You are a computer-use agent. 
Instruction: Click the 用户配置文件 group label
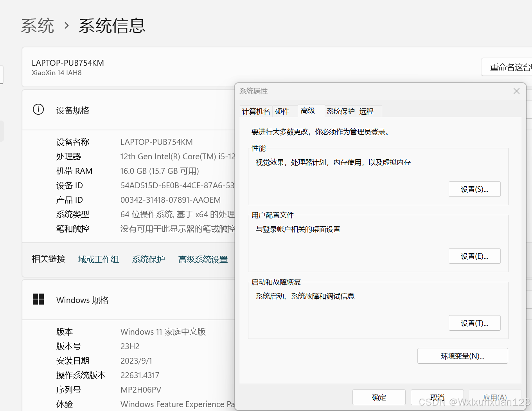pyautogui.click(x=273, y=215)
